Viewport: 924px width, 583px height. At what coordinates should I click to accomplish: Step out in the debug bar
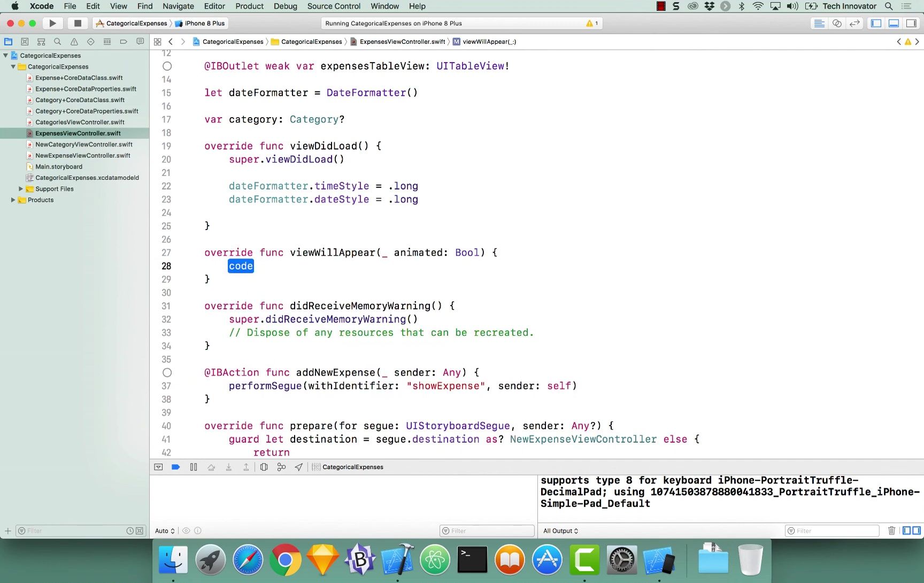click(x=246, y=467)
